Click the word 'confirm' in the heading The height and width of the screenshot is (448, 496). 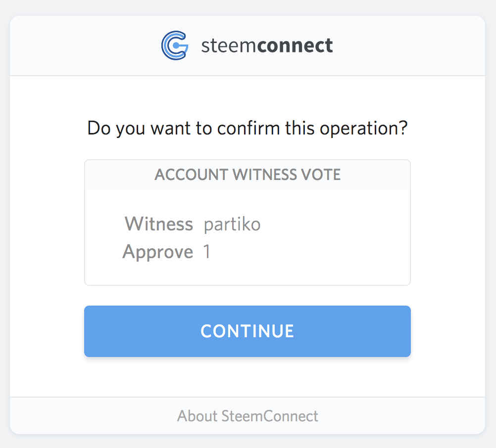(248, 129)
